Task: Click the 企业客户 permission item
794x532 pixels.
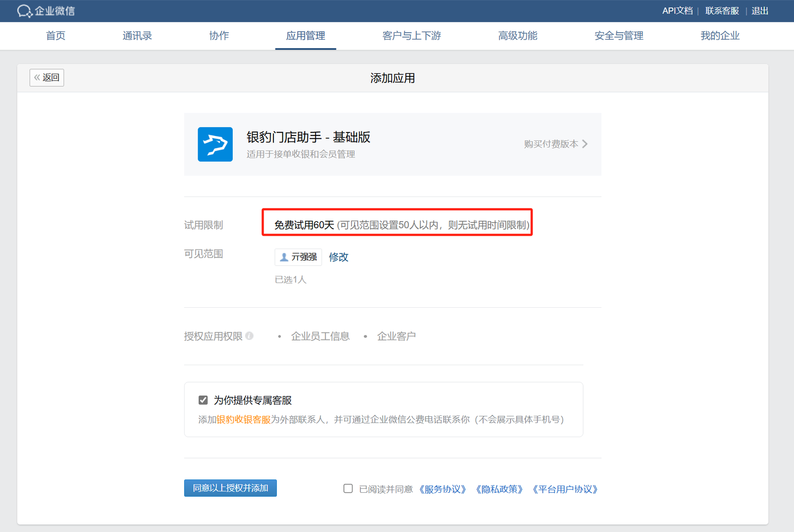Action: pos(397,336)
